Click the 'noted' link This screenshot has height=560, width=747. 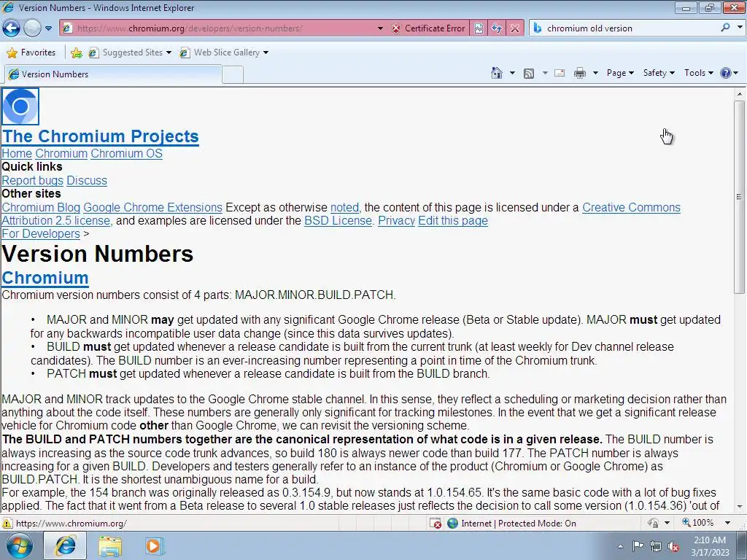pos(344,208)
